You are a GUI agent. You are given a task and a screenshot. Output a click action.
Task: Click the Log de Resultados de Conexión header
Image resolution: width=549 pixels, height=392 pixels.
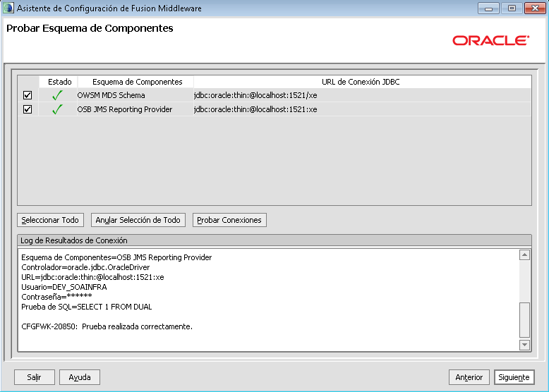[x=274, y=240]
